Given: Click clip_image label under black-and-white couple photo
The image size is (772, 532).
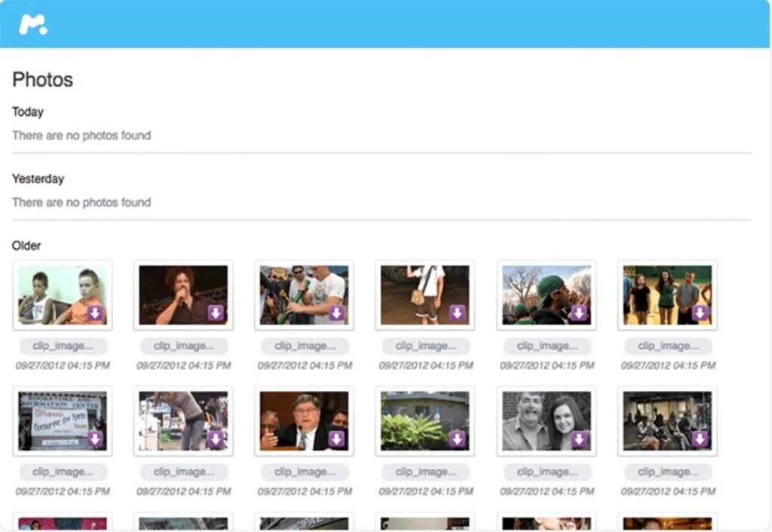Looking at the screenshot, I should [x=547, y=472].
